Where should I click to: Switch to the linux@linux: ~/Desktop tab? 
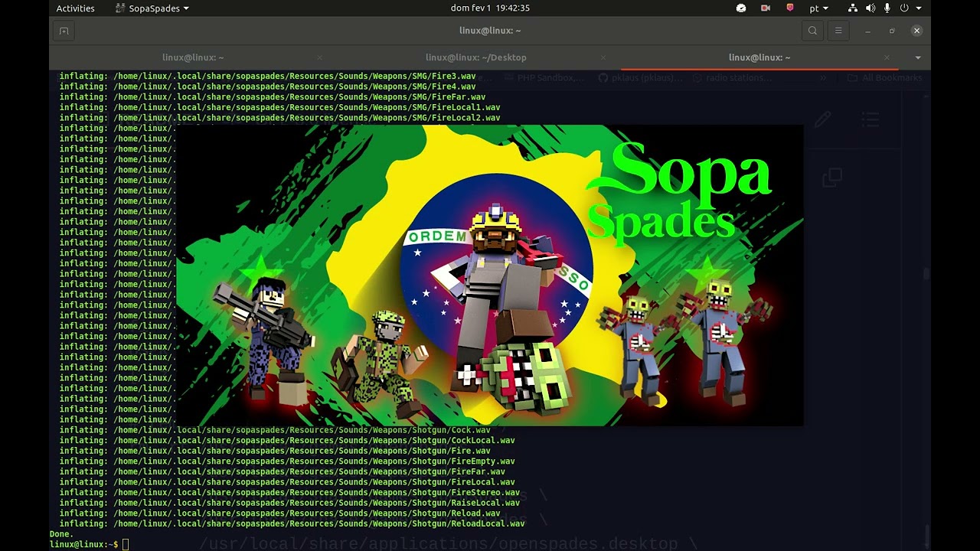(x=475, y=57)
